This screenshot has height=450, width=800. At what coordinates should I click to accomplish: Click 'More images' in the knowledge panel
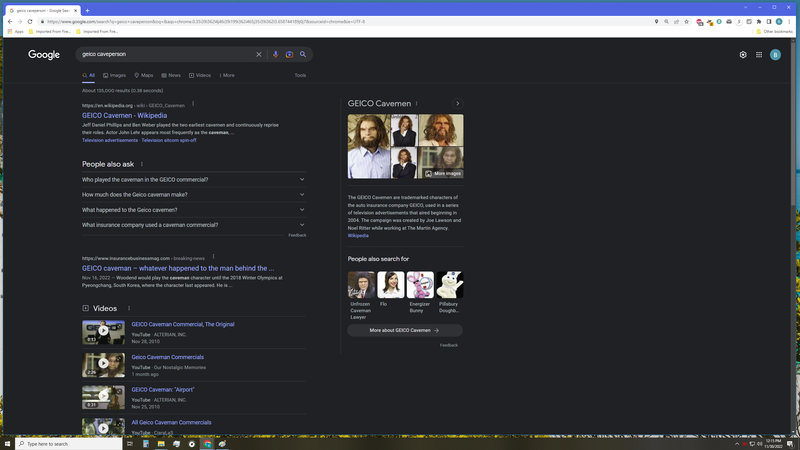coord(442,173)
